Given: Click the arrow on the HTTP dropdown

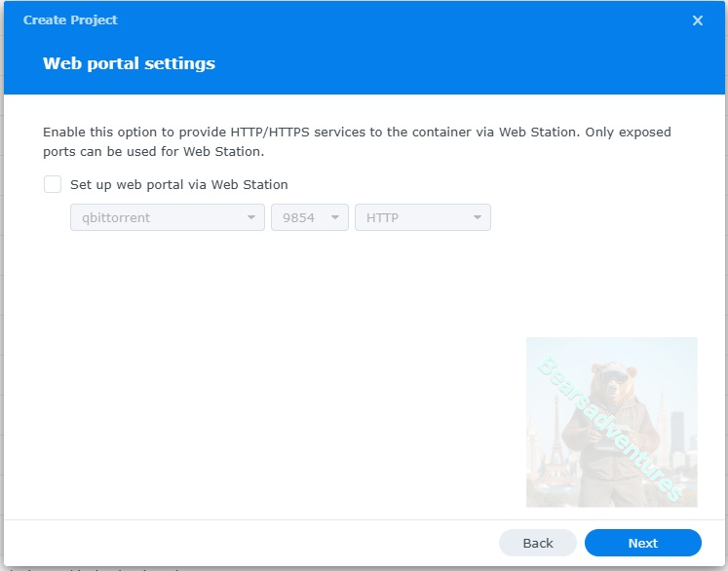Looking at the screenshot, I should (x=478, y=217).
